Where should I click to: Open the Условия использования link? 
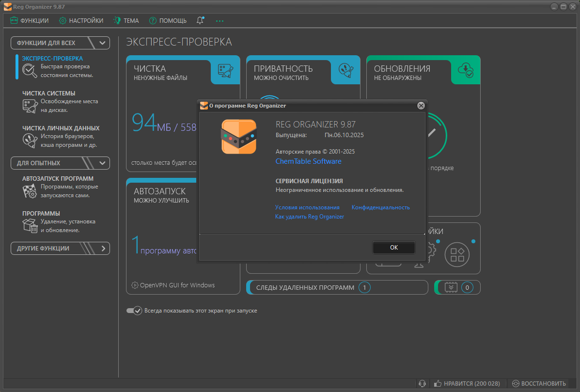[x=307, y=207]
